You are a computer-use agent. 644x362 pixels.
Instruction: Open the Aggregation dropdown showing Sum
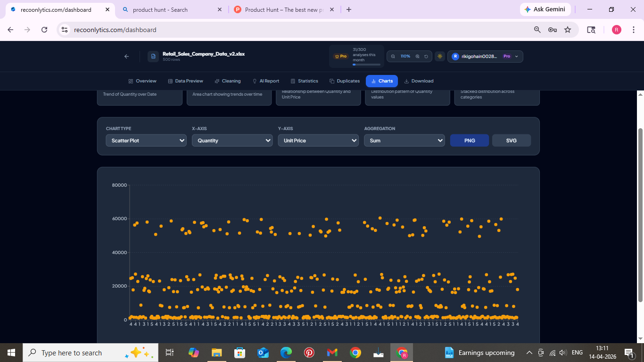pos(405,140)
